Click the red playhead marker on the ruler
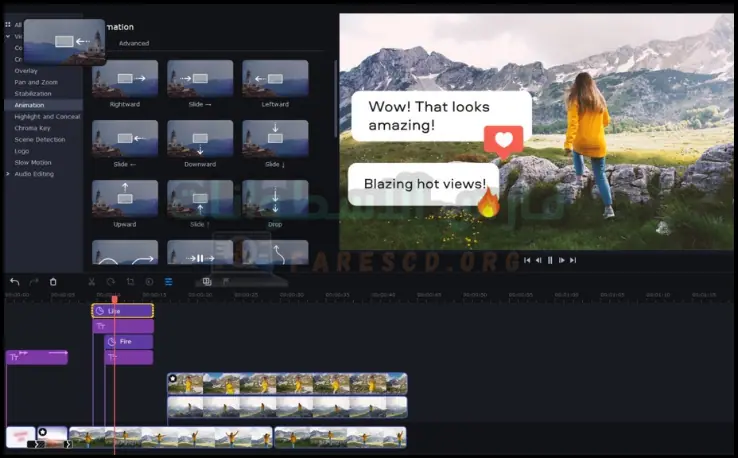This screenshot has width=738, height=458. pyautogui.click(x=114, y=299)
